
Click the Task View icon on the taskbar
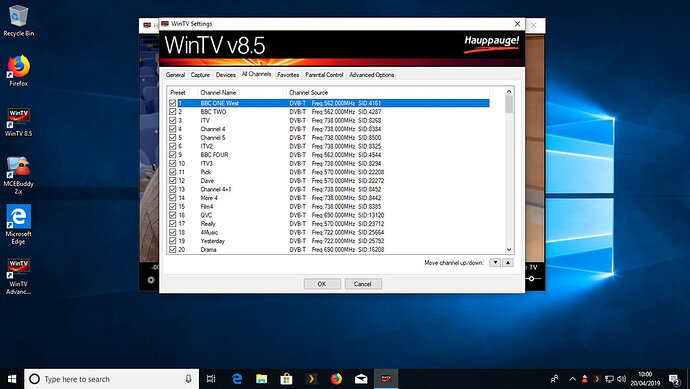(211, 379)
